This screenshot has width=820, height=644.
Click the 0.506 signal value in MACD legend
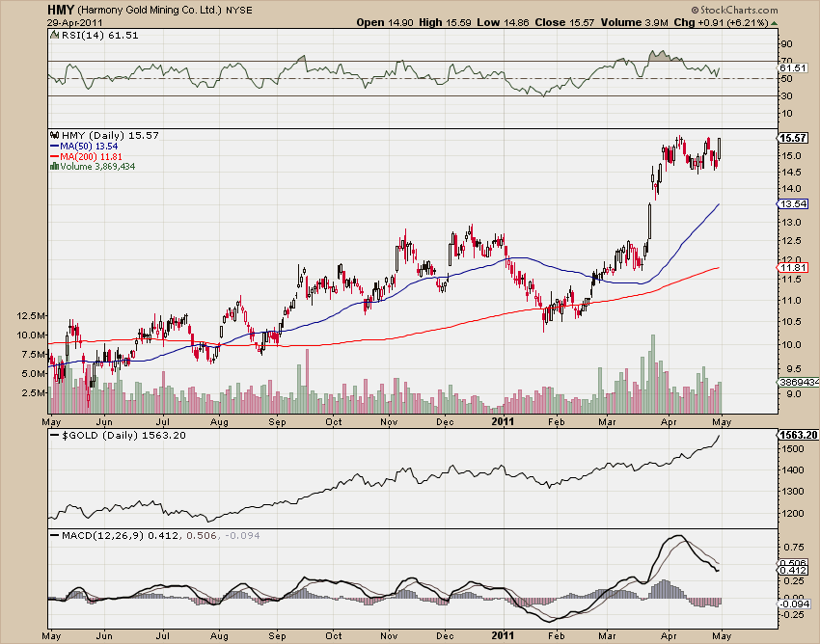point(201,536)
